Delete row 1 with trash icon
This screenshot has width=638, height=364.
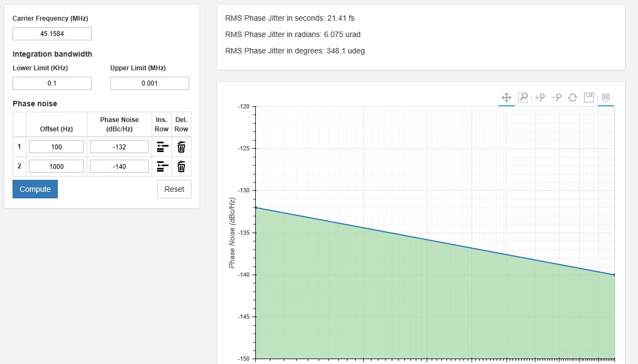(182, 147)
